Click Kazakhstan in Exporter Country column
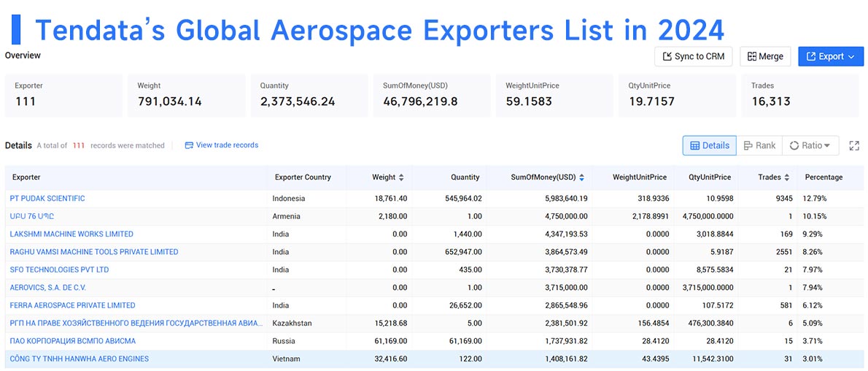Image resolution: width=868 pixels, height=371 pixels. tap(291, 323)
